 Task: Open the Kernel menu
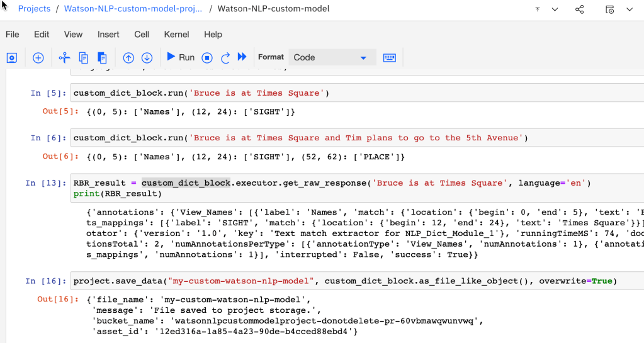[x=176, y=35]
